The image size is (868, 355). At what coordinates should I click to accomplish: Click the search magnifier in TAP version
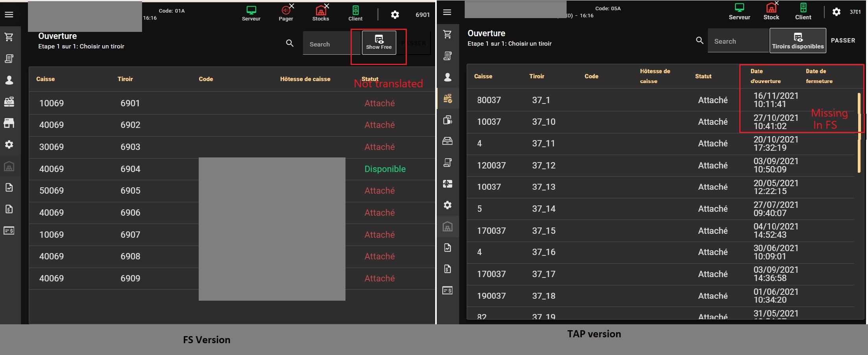pyautogui.click(x=700, y=40)
